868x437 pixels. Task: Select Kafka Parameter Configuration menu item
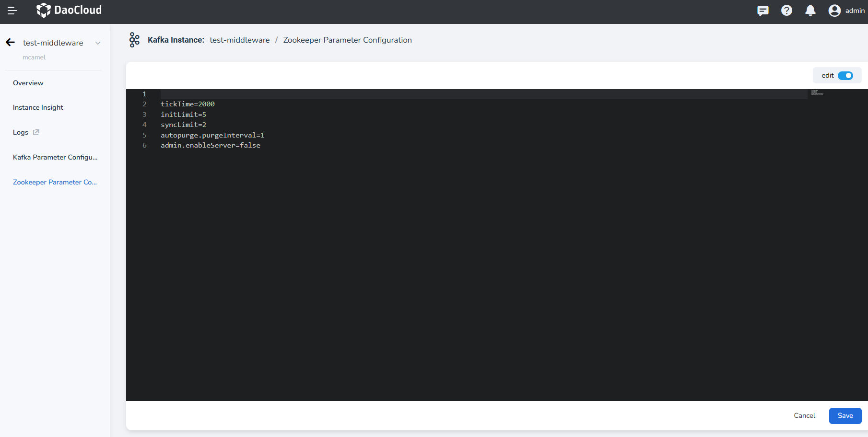[55, 157]
